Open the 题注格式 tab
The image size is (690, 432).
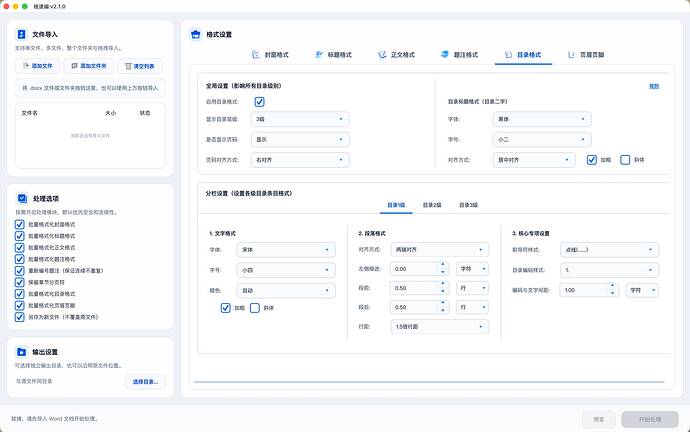point(460,55)
